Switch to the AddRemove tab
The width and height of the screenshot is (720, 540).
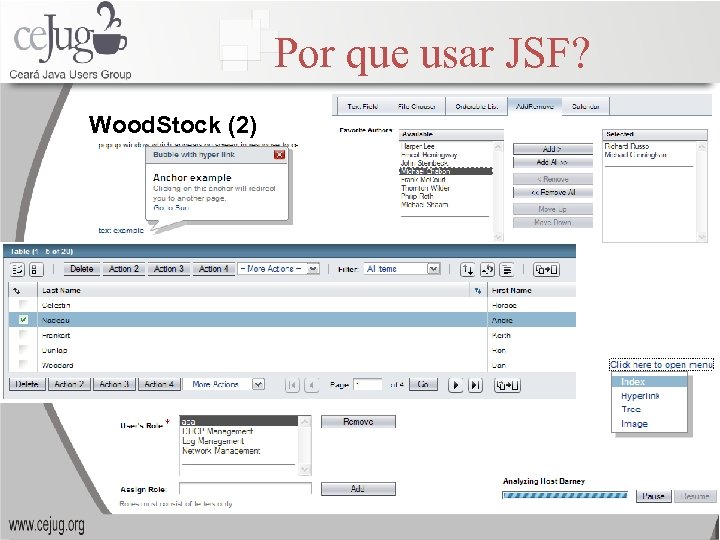pyautogui.click(x=535, y=107)
